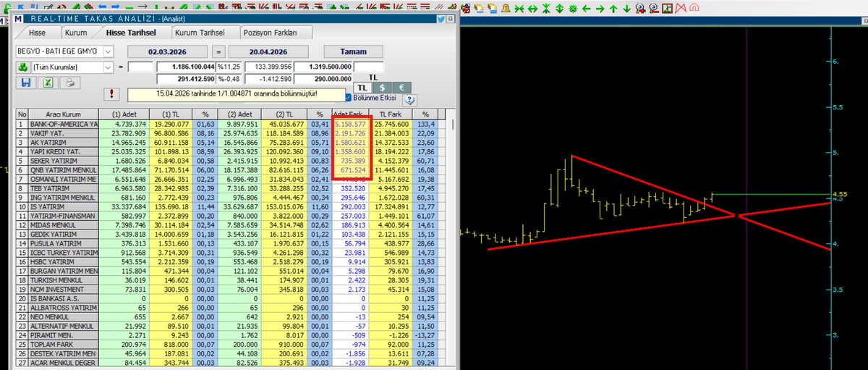This screenshot has height=370, width=868.
Task: Click the chart picture icon in the toolbar
Action: click(667, 9)
